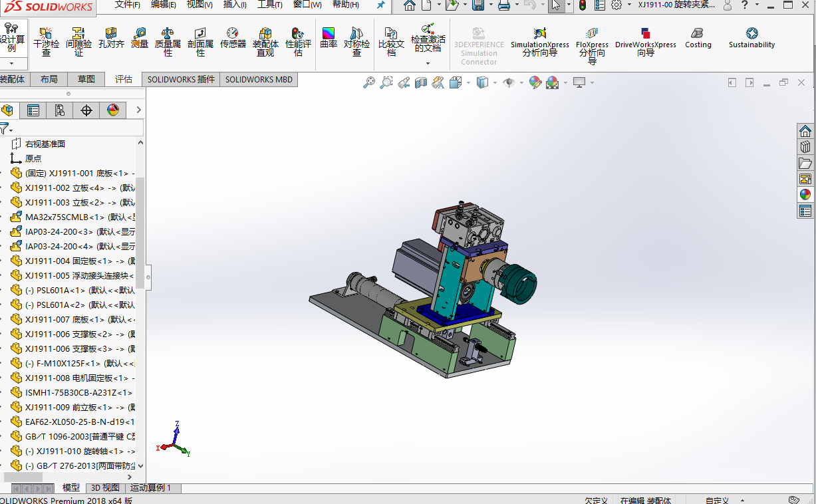Click the Home icon in title toolbar

click(x=410, y=5)
